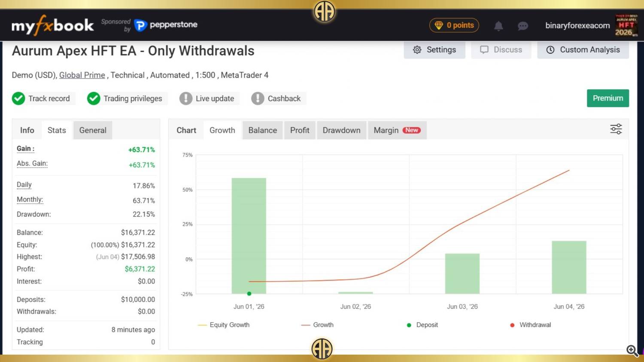This screenshot has width=644, height=362.
Task: Open Custom Analysis
Action: click(x=583, y=50)
